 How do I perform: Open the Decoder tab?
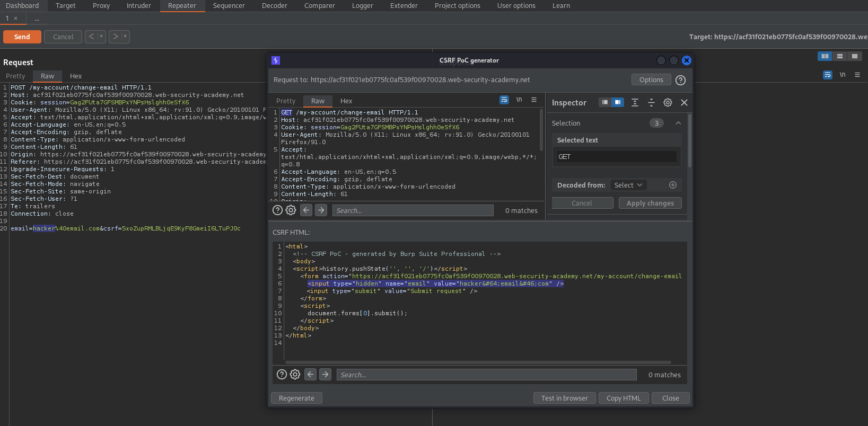(x=275, y=6)
